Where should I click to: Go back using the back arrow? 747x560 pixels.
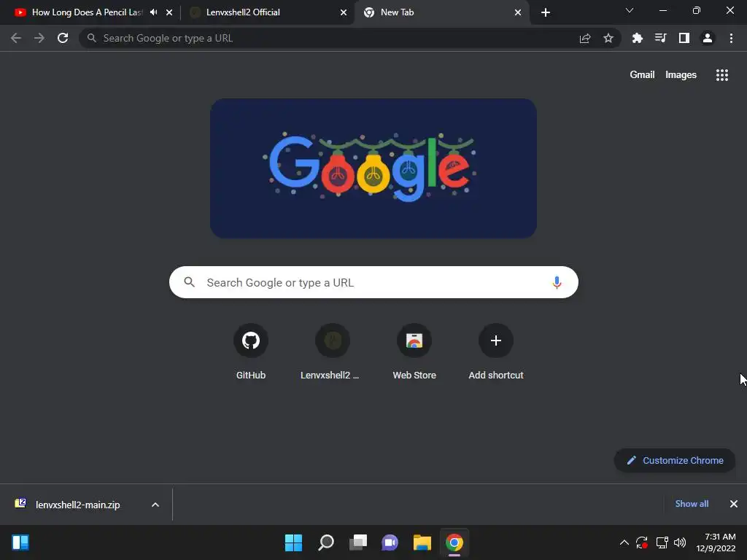(x=16, y=38)
